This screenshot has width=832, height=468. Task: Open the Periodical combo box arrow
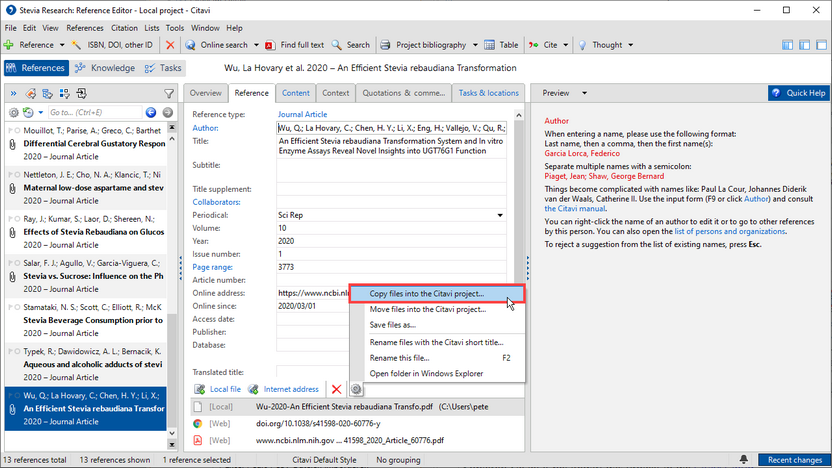(500, 215)
